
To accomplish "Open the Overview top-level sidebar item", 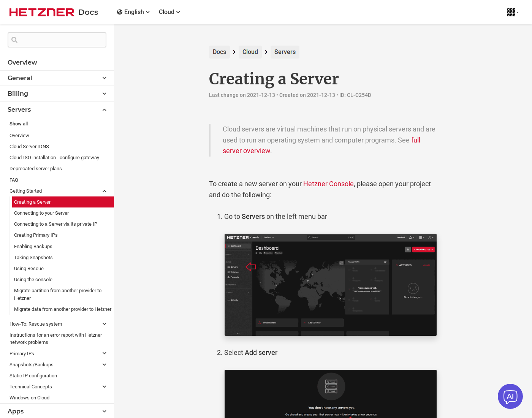I will pos(22,62).
